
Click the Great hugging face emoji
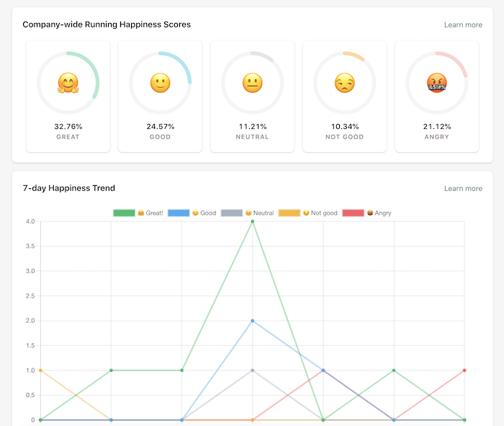(x=68, y=83)
